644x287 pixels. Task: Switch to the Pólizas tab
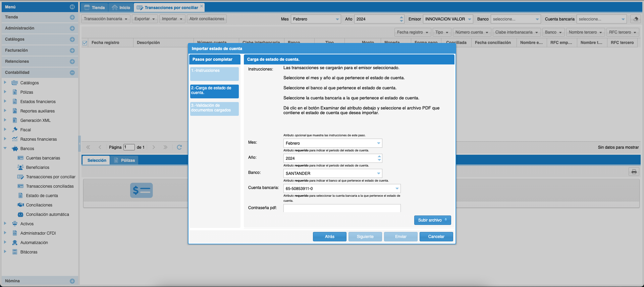pos(125,160)
